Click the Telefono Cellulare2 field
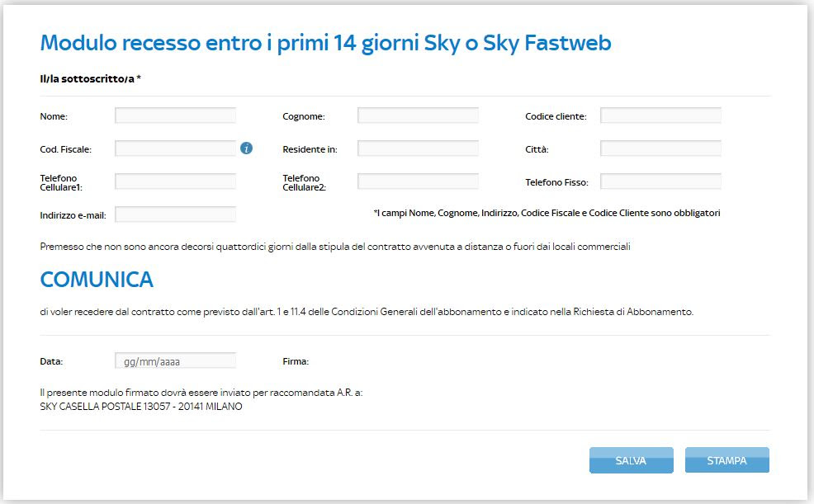This screenshot has width=814, height=504. [417, 180]
